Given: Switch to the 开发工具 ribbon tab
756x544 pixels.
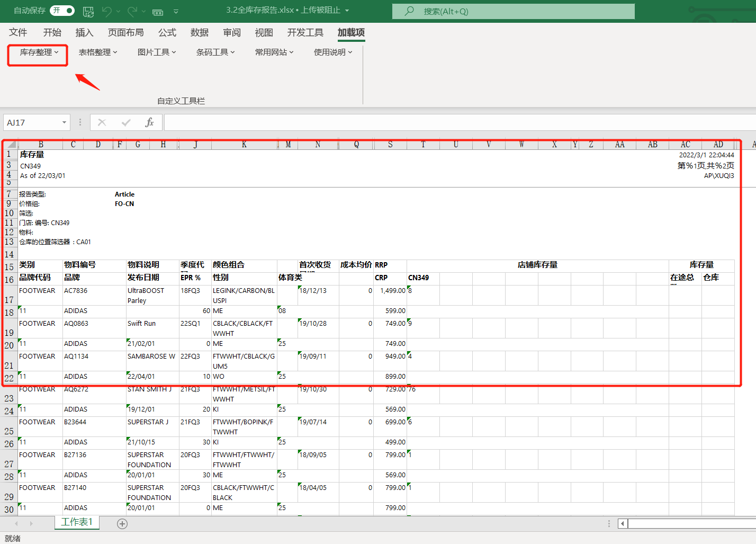Looking at the screenshot, I should coord(305,33).
